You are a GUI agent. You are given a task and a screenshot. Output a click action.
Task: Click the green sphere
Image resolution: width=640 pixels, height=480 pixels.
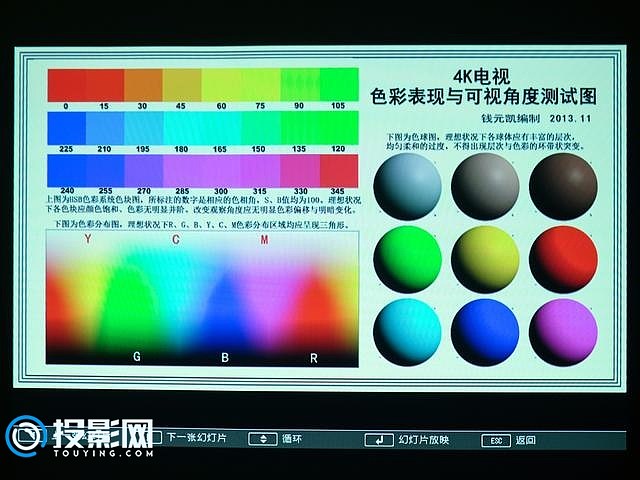[407, 260]
